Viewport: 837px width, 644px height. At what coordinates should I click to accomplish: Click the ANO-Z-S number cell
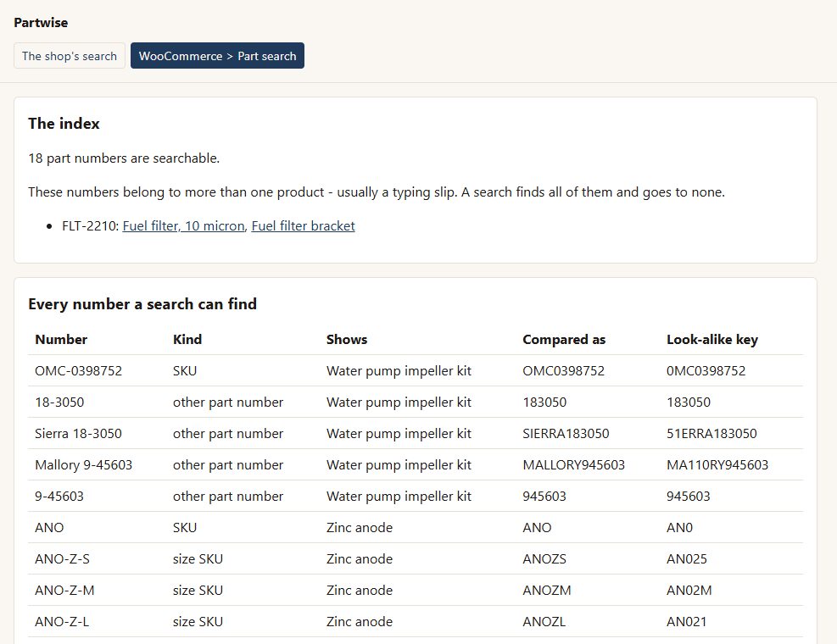pyautogui.click(x=63, y=558)
